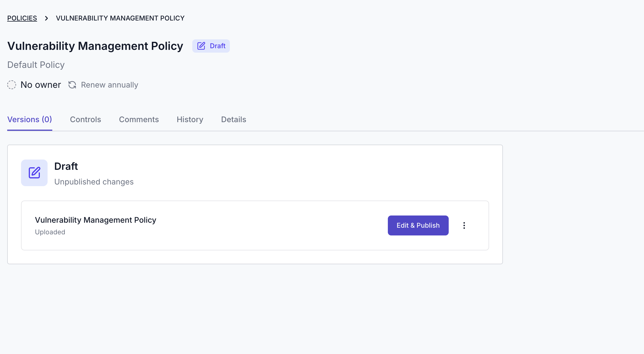Go back to the POLICIES breadcrumb link
Image resolution: width=644 pixels, height=354 pixels.
coord(22,18)
